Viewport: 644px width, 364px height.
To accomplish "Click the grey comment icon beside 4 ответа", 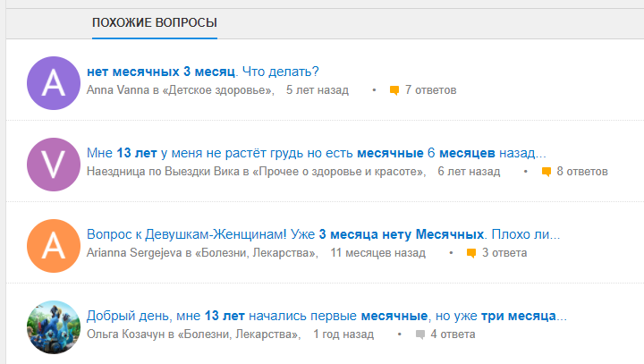I will tap(420, 334).
